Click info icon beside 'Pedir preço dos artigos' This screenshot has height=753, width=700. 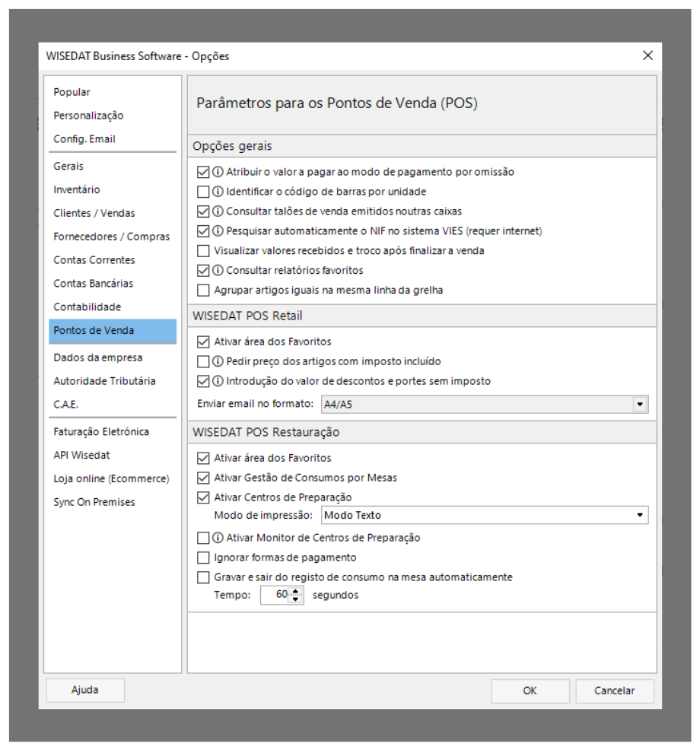coord(218,361)
